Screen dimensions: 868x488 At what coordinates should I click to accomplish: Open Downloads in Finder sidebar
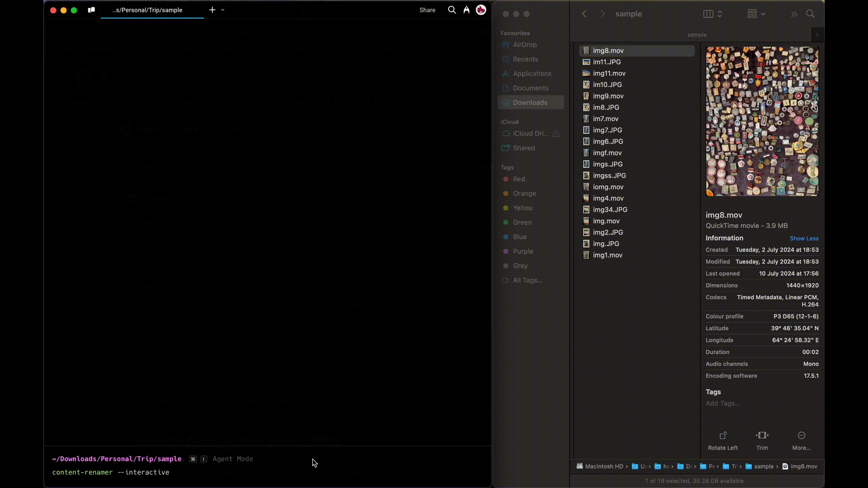tap(530, 103)
